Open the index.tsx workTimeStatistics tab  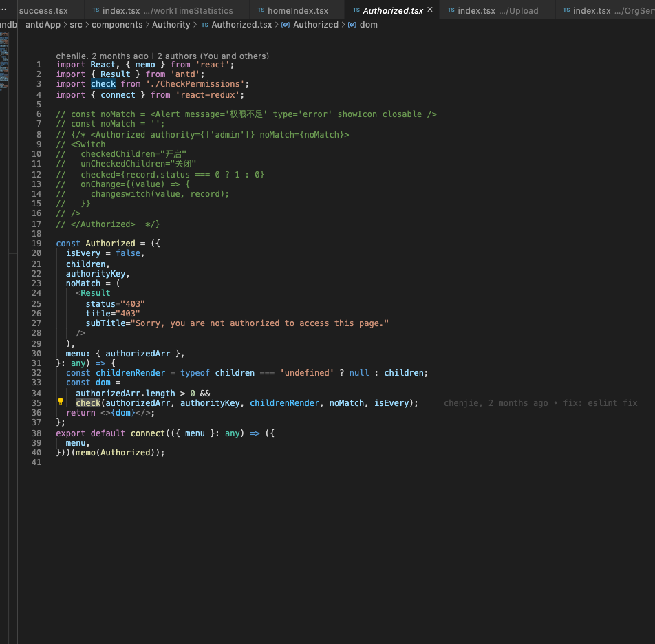click(x=167, y=10)
